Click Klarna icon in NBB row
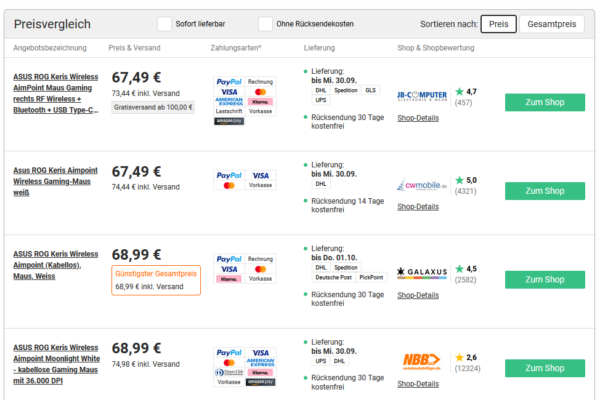Image resolution: width=600 pixels, height=400 pixels. coord(260,372)
